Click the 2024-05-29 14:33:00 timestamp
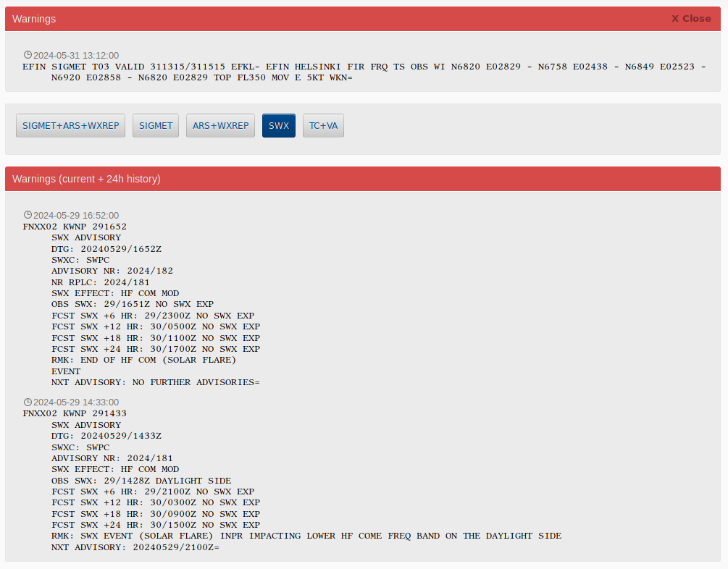The image size is (728, 569). pos(76,402)
